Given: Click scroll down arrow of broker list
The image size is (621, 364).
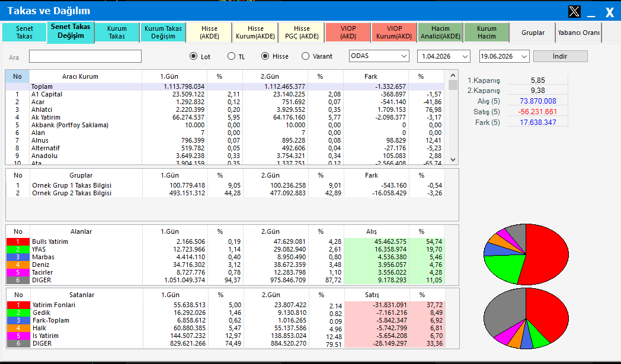Looking at the screenshot, I should (x=453, y=159).
